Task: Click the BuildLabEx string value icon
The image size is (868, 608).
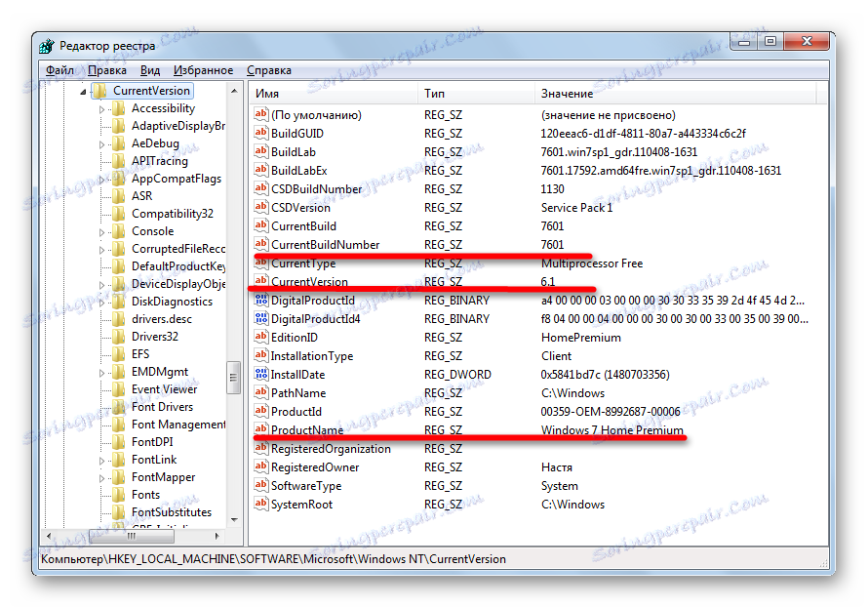Action: click(260, 170)
